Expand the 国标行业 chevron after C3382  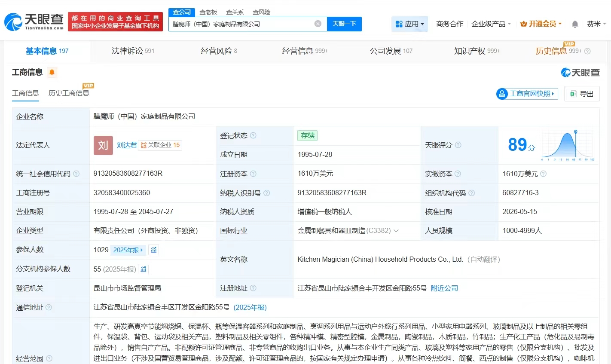[396, 231]
